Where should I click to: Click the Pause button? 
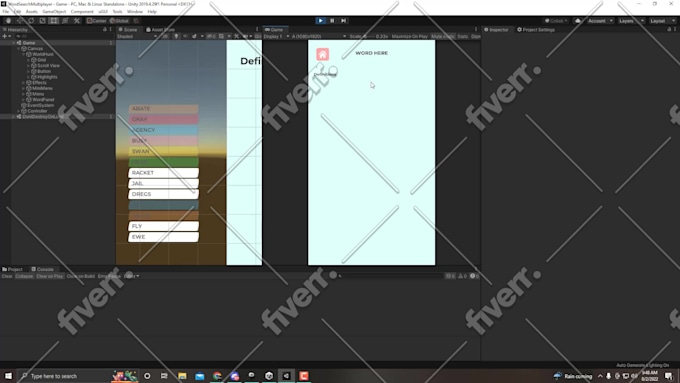(332, 21)
